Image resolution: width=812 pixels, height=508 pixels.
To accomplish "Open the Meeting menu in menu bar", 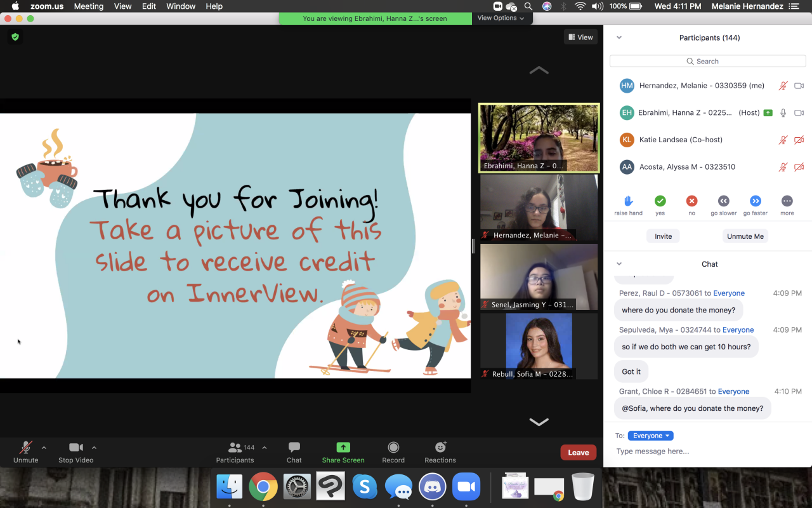I will click(x=88, y=6).
